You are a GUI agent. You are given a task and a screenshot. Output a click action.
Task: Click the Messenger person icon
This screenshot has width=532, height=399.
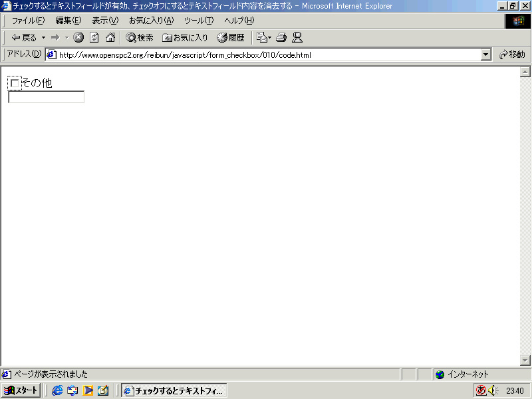coord(297,38)
